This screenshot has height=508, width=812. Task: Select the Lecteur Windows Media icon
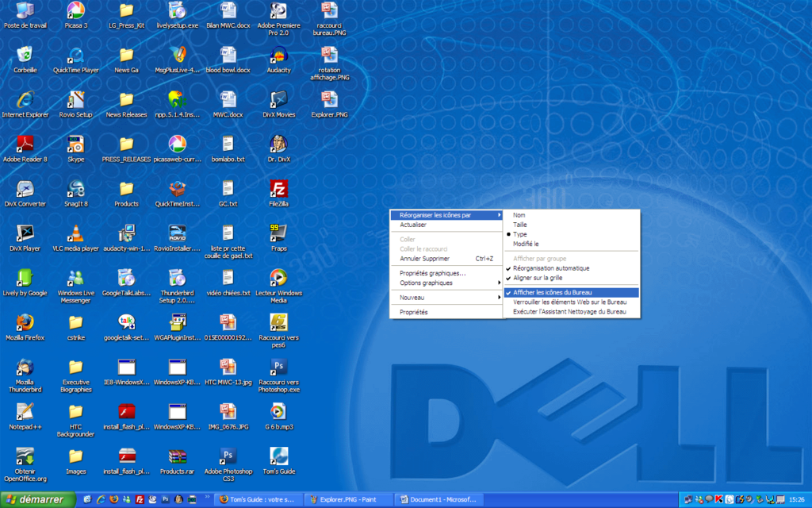278,286
